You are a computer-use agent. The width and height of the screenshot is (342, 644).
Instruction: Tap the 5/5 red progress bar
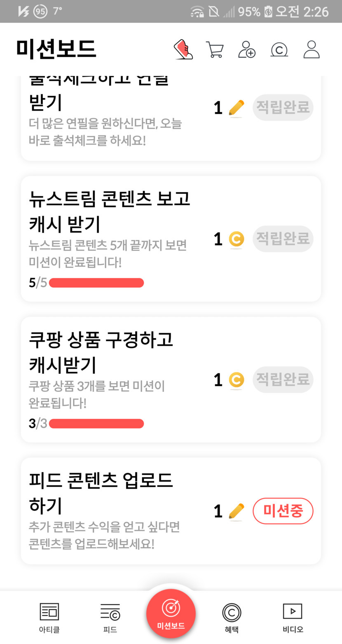pos(96,283)
